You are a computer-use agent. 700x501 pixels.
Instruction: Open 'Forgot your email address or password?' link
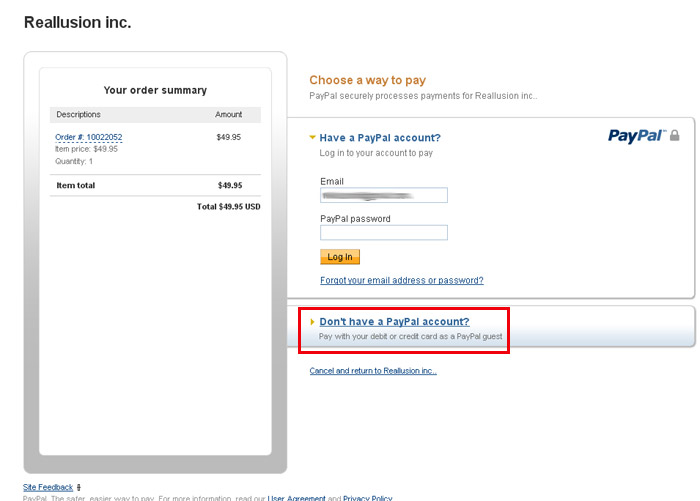(x=402, y=280)
